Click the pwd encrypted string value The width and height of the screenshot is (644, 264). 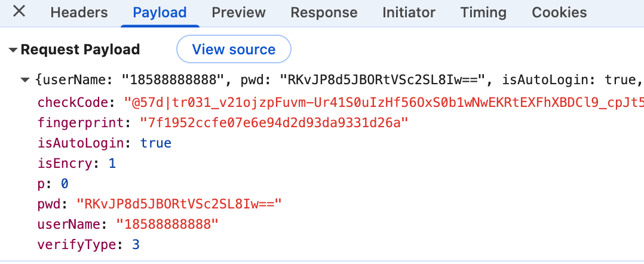tap(179, 204)
